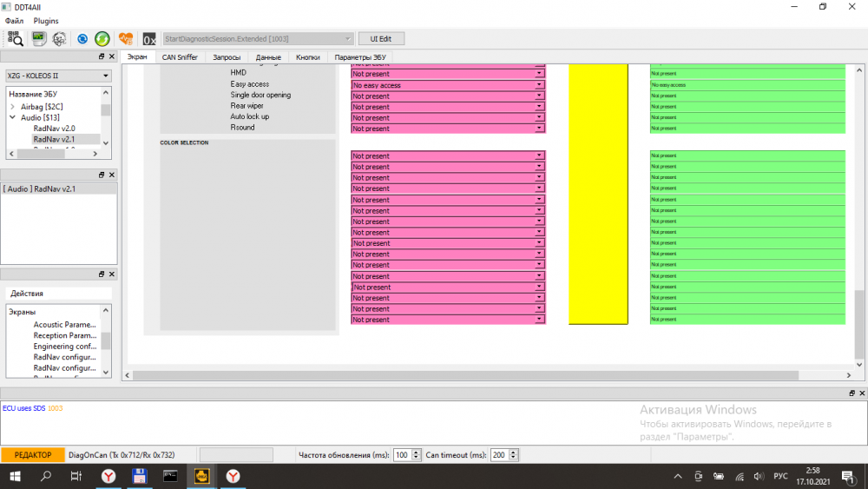Click the orange РЕДАКТОР button
This screenshot has height=489, width=868.
click(33, 454)
